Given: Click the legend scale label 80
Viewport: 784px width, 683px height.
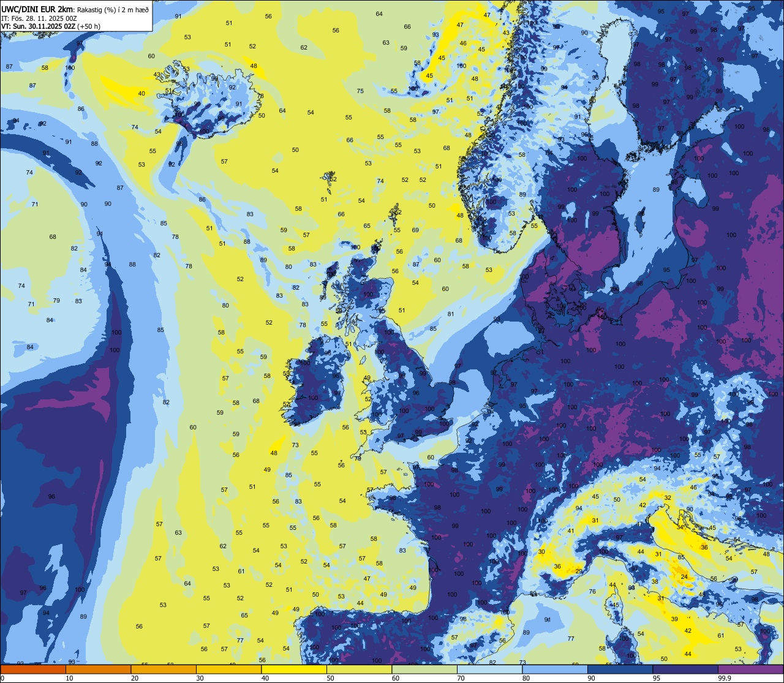Looking at the screenshot, I should (526, 678).
